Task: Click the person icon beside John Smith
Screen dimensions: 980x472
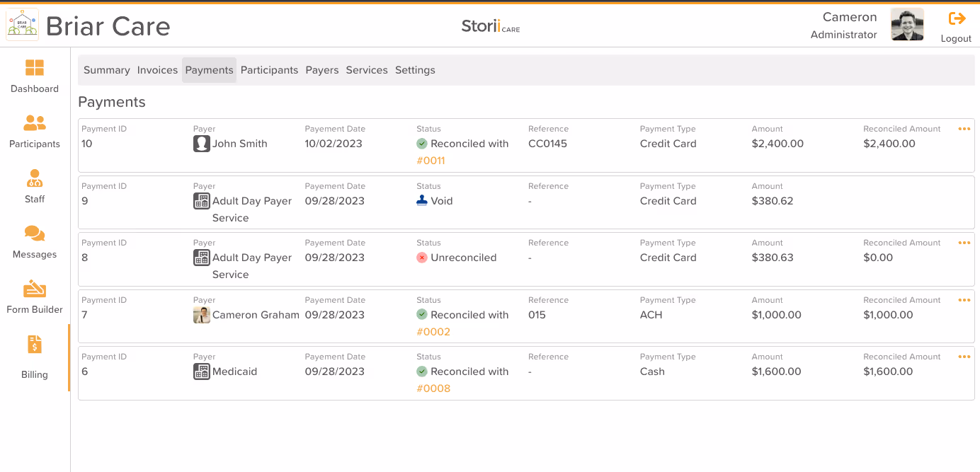Action: 202,144
